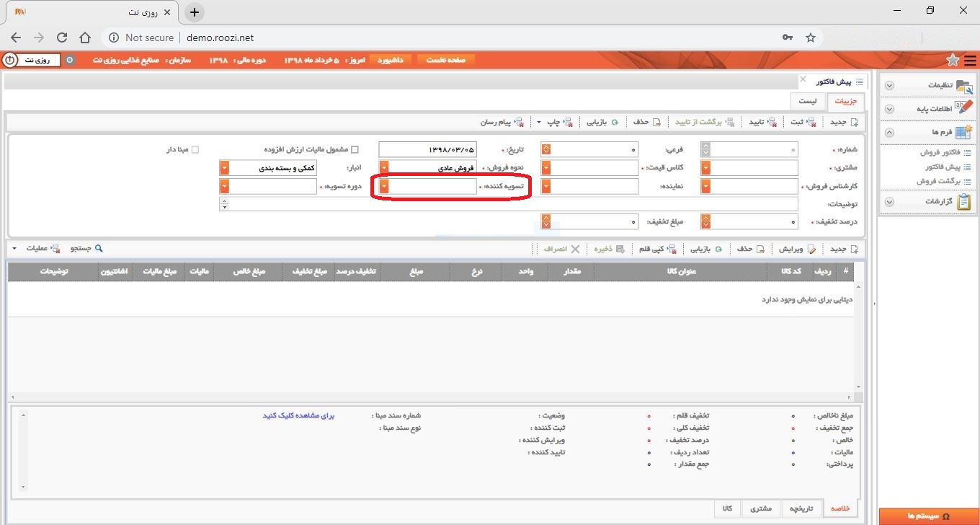Collapse the فرم ها section chevron
This screenshot has height=525, width=980.
tap(889, 133)
